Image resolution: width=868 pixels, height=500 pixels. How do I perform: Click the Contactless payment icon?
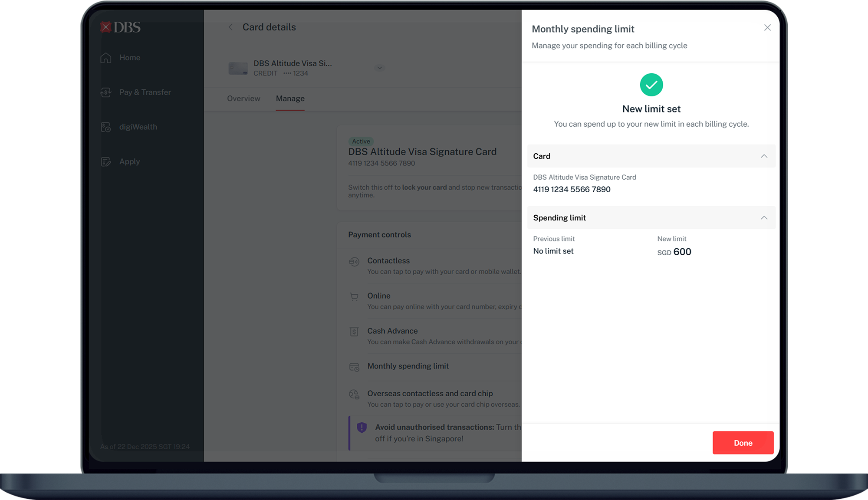pyautogui.click(x=354, y=262)
